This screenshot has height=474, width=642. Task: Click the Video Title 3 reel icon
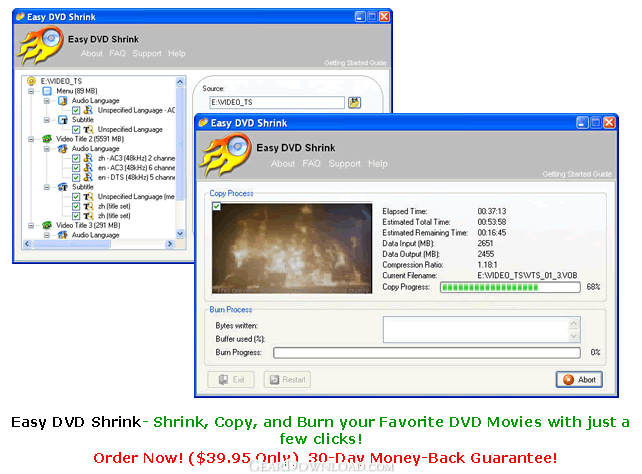pos(47,225)
